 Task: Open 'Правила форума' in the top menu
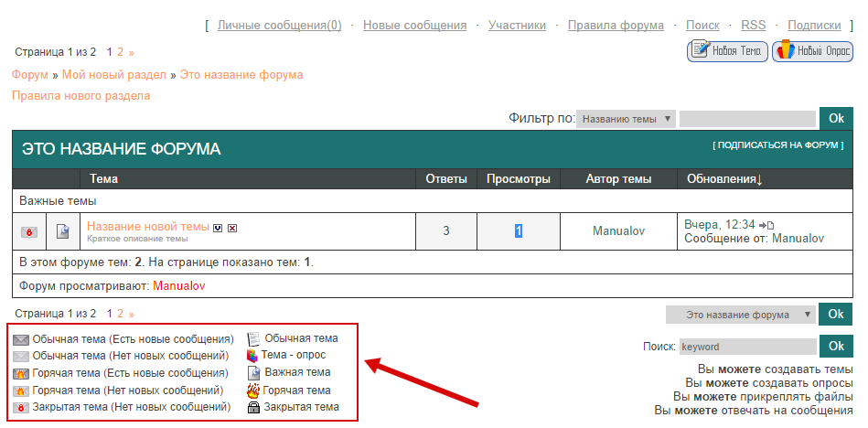pos(616,26)
